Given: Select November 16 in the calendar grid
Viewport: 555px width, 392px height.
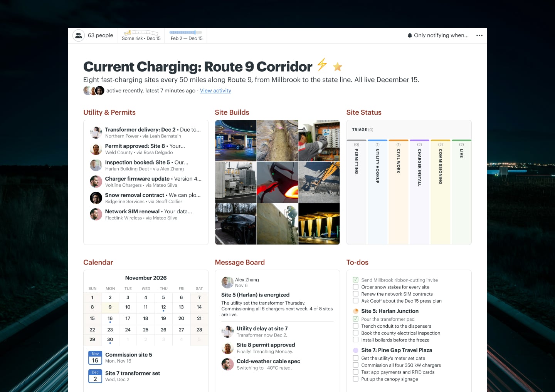Looking at the screenshot, I should [x=110, y=318].
